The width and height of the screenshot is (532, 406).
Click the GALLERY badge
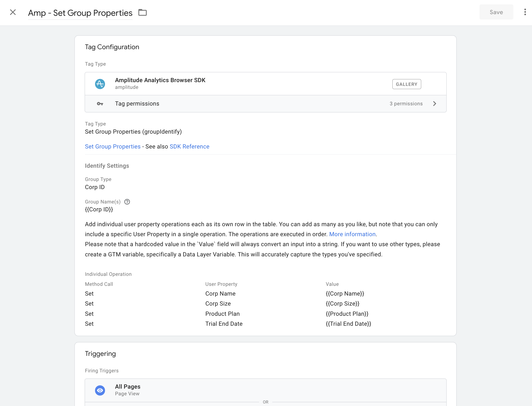(x=407, y=84)
